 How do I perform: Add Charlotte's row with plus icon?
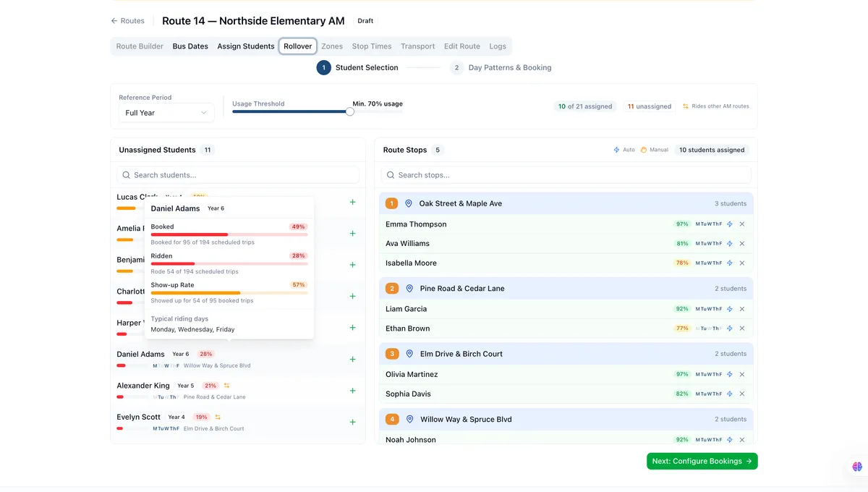[352, 297]
